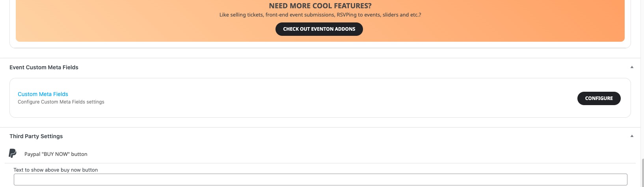Click "Text to show above buy now button" label
The height and width of the screenshot is (187, 644).
click(56, 170)
